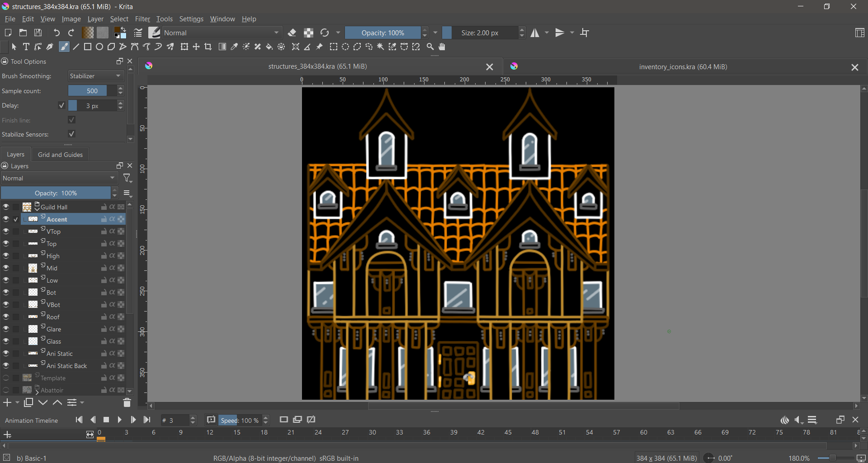Uncheck the Delay checkbox
The width and height of the screenshot is (868, 463).
(x=62, y=106)
